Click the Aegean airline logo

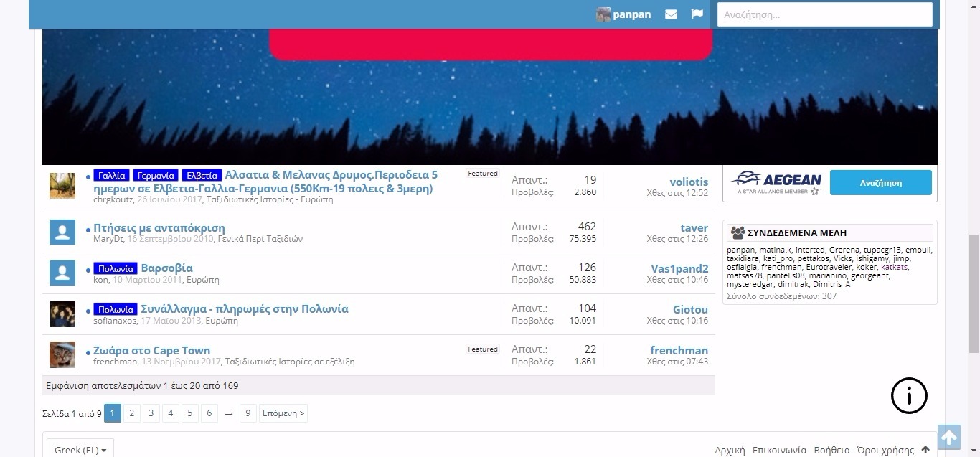[x=776, y=182]
